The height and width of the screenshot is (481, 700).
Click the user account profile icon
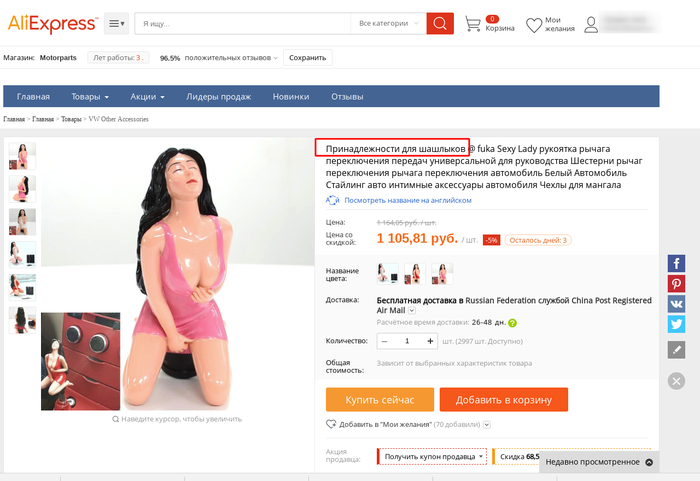(x=591, y=25)
